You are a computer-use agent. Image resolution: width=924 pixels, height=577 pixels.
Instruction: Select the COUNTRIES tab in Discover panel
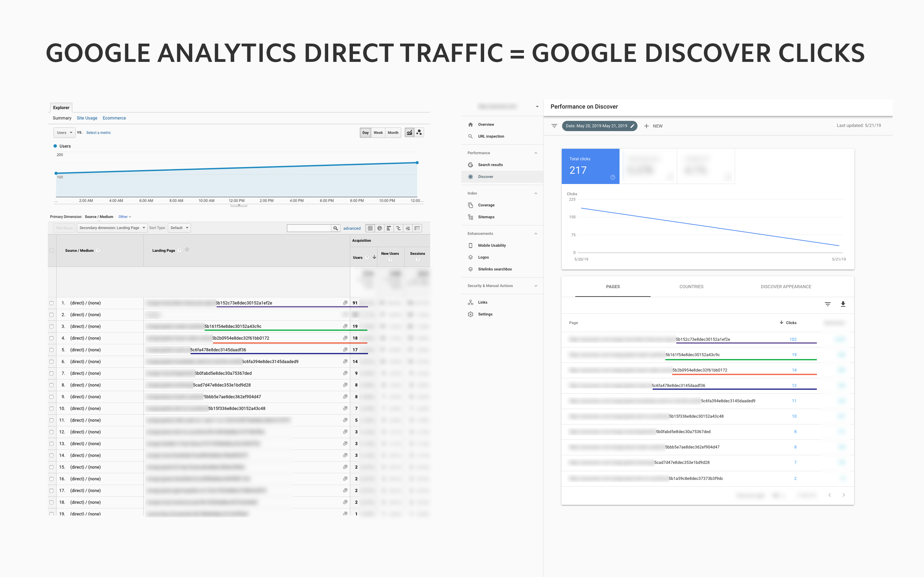point(691,287)
